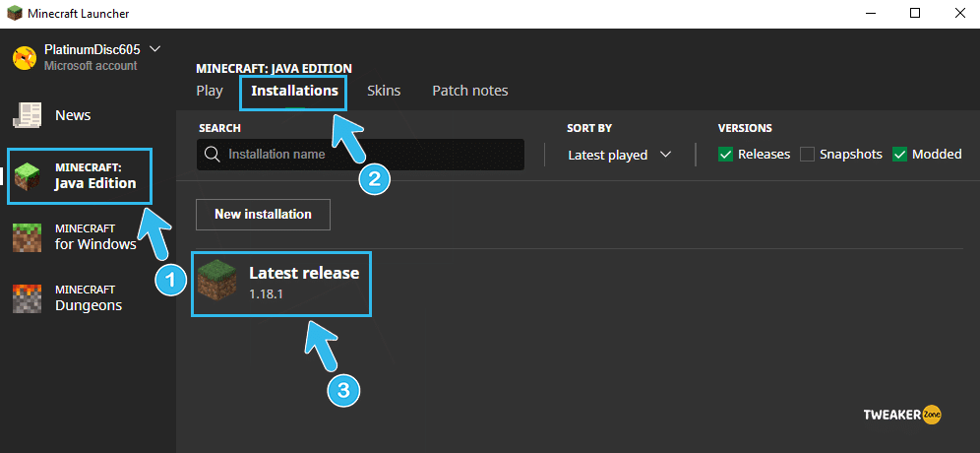Image resolution: width=980 pixels, height=453 pixels.
Task: Click the Minecraft Launcher title bar icon
Action: pos(15,13)
